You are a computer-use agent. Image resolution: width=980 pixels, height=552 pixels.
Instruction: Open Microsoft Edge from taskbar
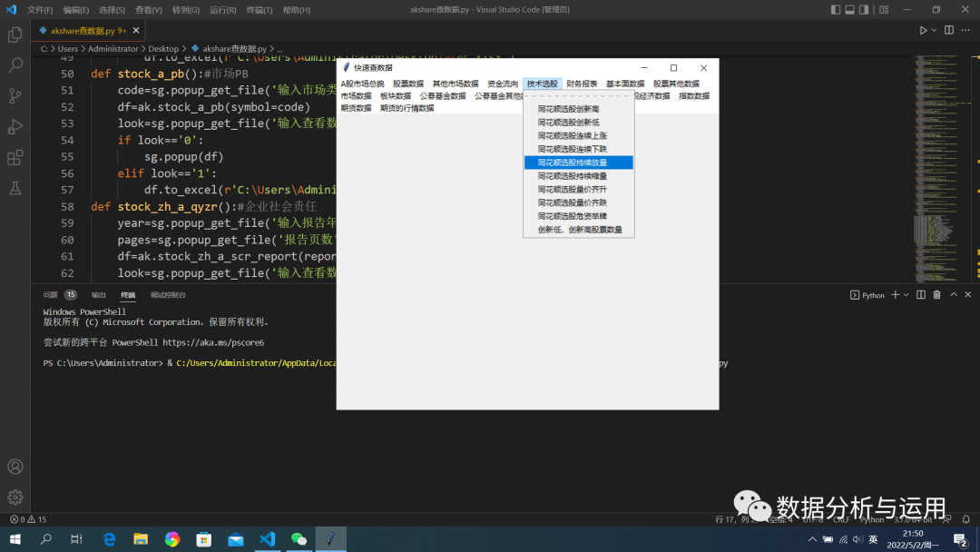109,539
